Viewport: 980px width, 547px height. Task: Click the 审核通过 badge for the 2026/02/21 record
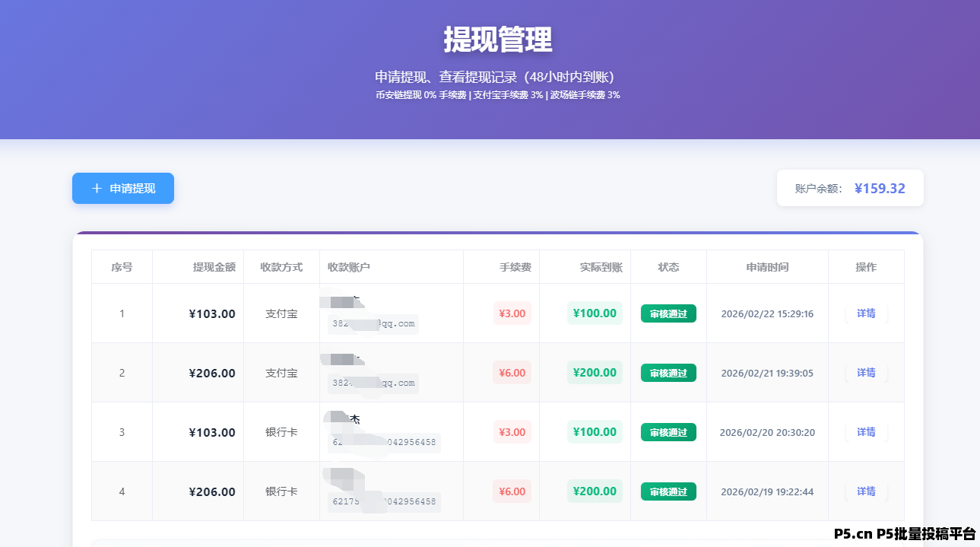pos(668,373)
